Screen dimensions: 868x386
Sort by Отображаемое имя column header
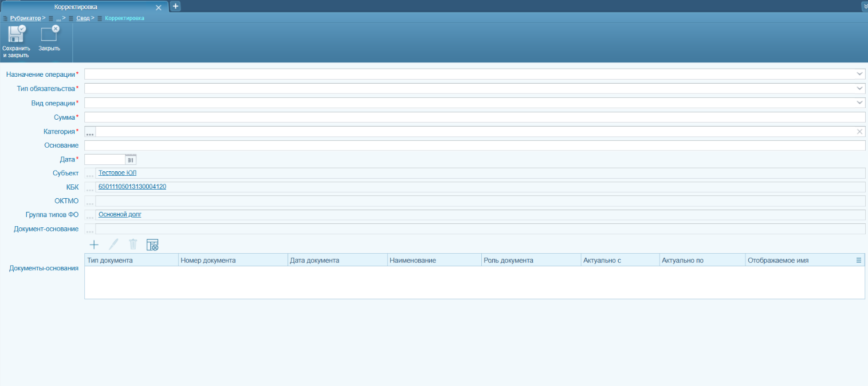pyautogui.click(x=800, y=260)
